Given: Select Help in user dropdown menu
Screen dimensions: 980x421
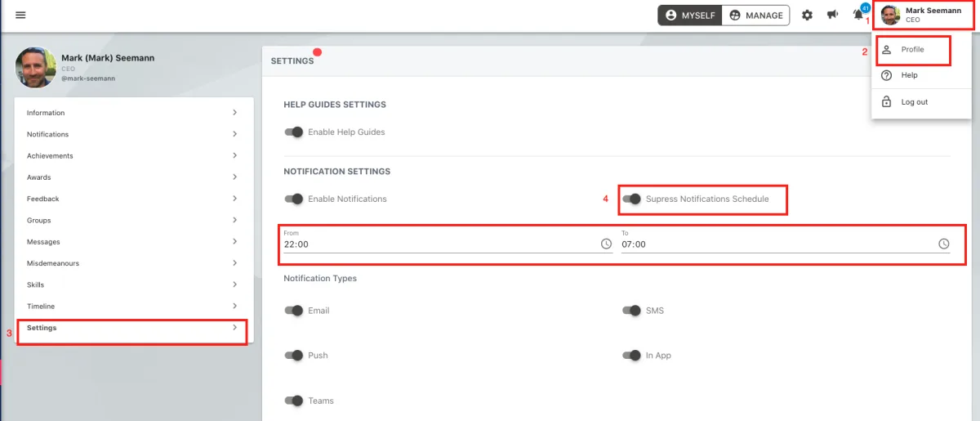Looking at the screenshot, I should 921,75.
